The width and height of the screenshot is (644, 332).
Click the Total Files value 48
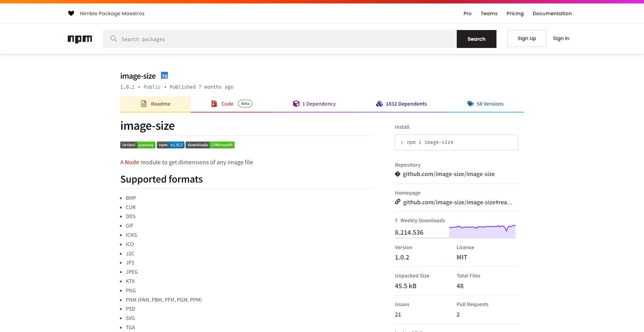click(460, 286)
